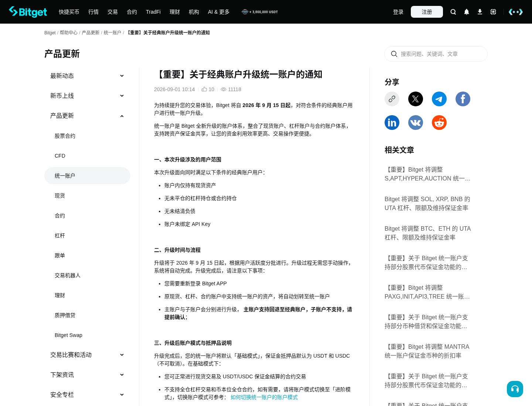Open related article about SOL, XRP, BNB
This screenshot has width=532, height=406.
(428, 203)
